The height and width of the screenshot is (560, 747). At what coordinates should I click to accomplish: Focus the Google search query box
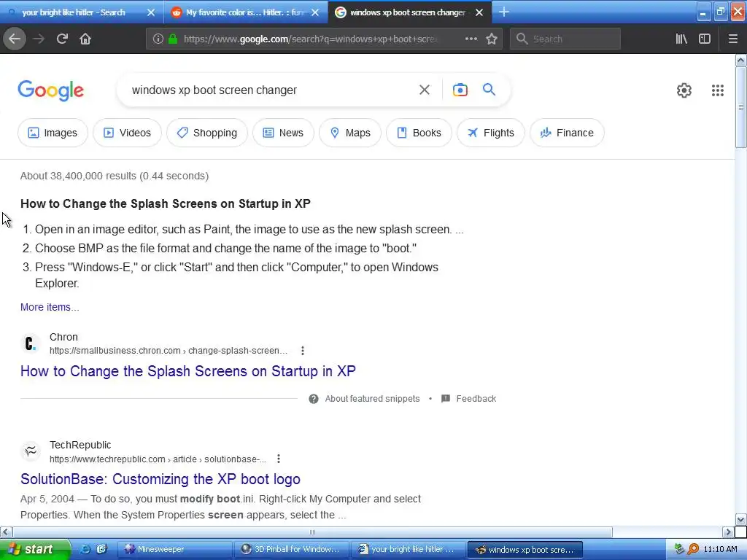(267, 90)
